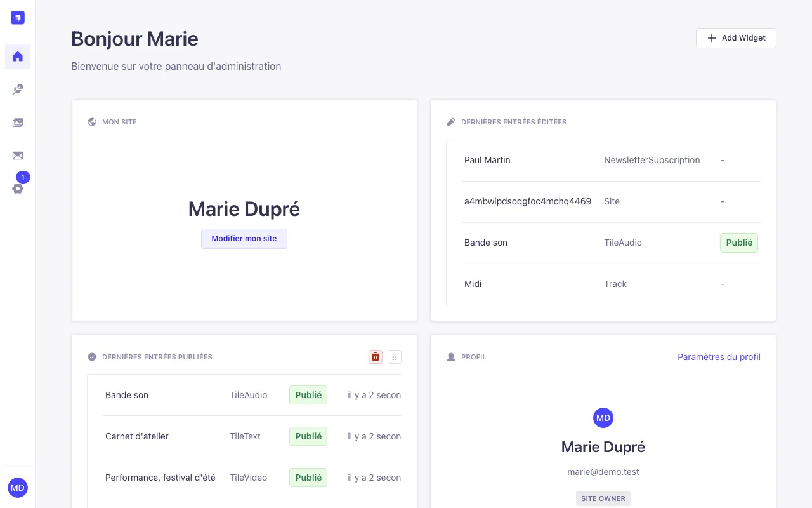Open the Paramètres du profil link
Screen dimensions: 812x508
click(x=719, y=357)
